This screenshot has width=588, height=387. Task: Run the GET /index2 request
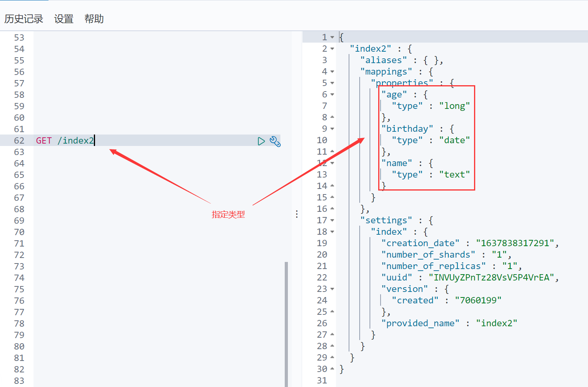tap(261, 141)
